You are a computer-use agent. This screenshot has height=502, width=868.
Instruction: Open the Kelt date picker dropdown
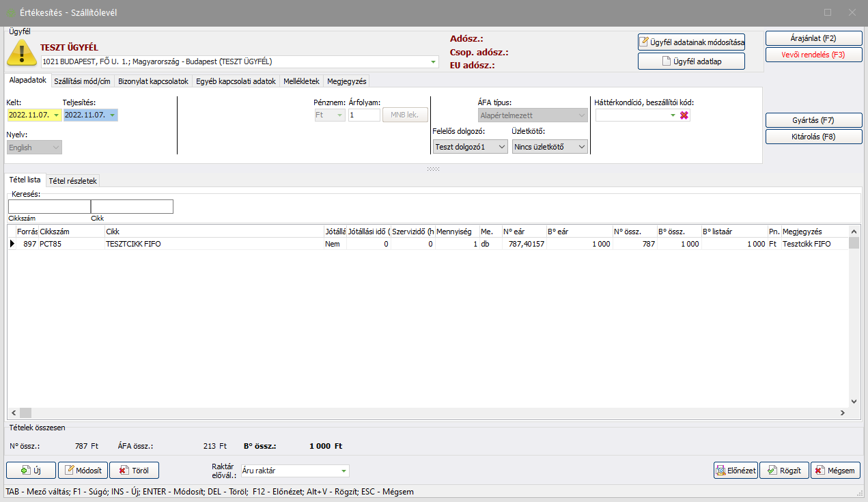[x=56, y=115]
